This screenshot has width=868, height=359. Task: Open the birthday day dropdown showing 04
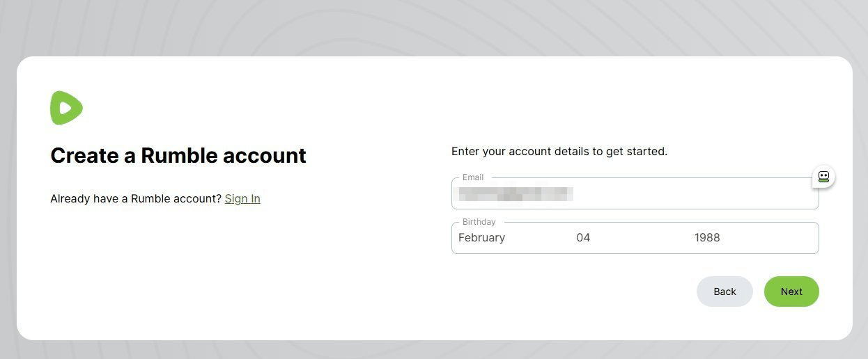click(628, 238)
